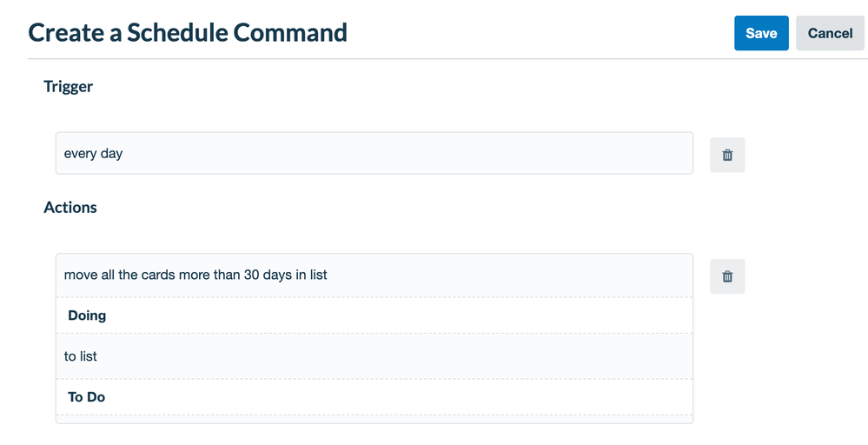
Task: Remove the move-cards action with its trash icon
Action: coord(727,276)
